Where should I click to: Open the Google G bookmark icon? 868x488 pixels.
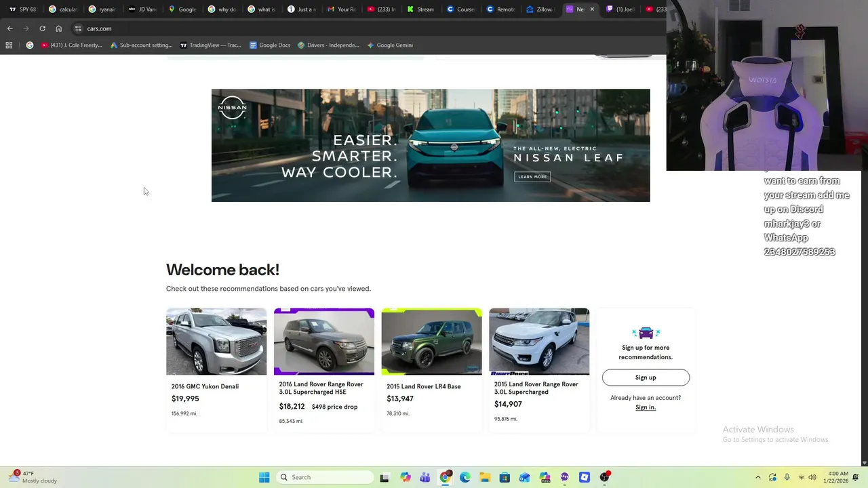(x=29, y=45)
